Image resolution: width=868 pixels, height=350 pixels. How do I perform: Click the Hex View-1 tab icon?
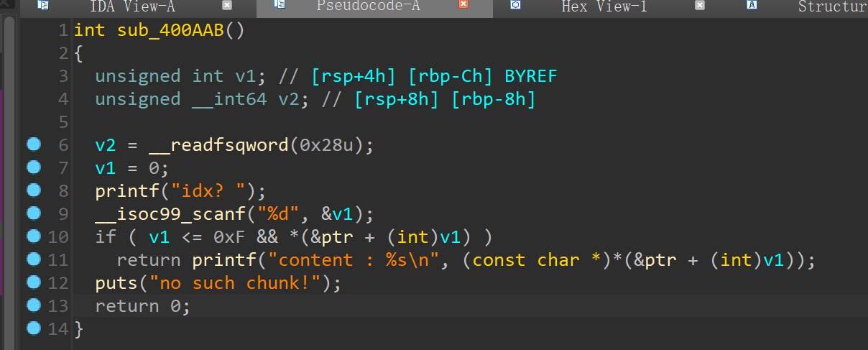click(x=516, y=6)
